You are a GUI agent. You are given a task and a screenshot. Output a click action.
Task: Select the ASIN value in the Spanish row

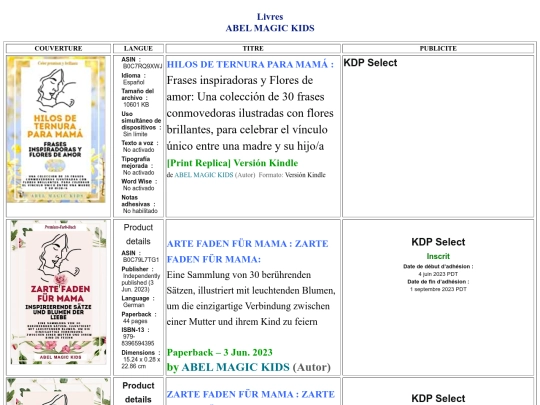(142, 66)
